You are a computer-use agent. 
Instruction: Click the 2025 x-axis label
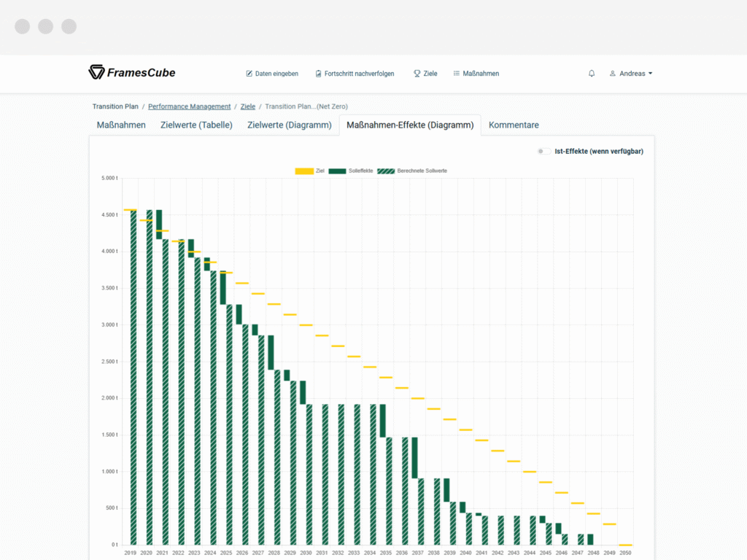coord(226,553)
